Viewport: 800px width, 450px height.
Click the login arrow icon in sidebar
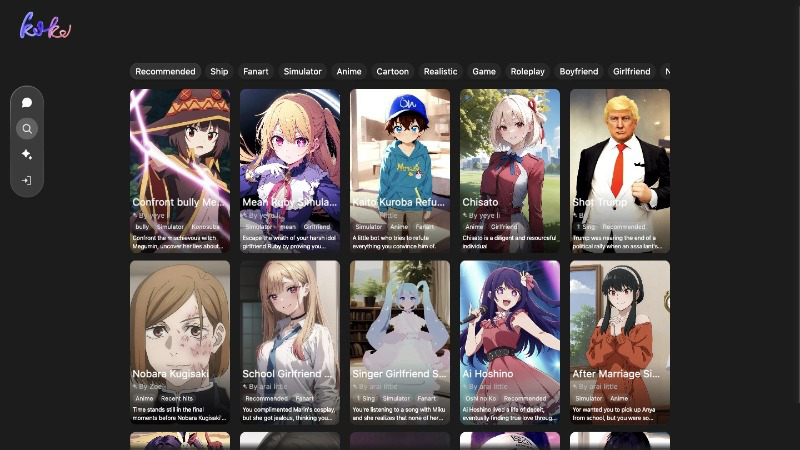[x=27, y=181]
